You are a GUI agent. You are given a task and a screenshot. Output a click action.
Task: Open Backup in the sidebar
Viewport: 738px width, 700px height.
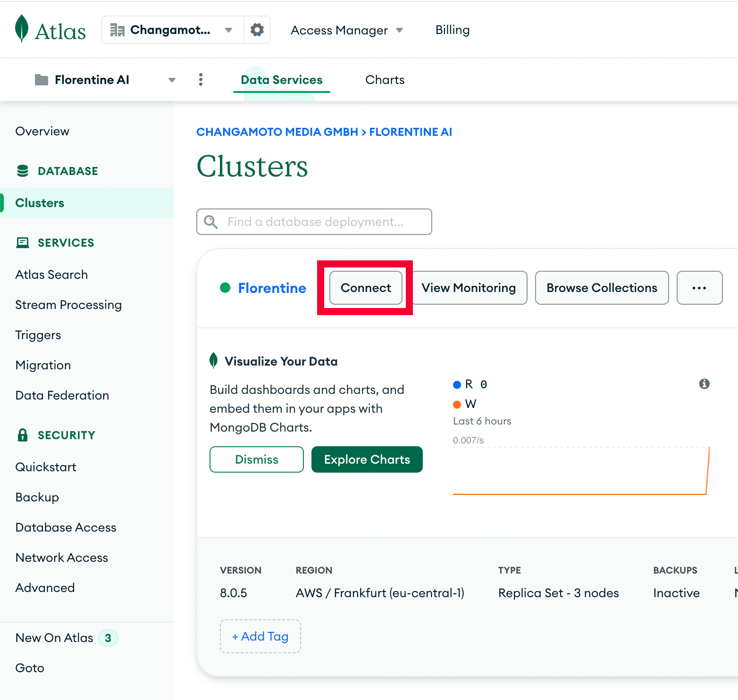tap(37, 497)
